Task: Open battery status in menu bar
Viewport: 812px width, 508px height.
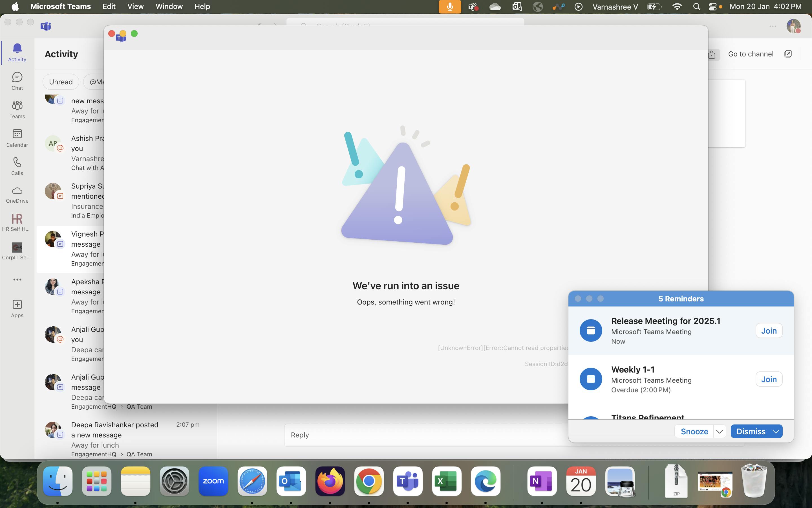Action: point(654,7)
